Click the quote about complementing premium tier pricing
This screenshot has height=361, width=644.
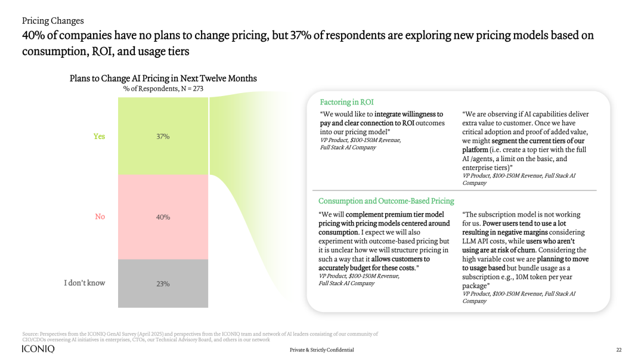[x=384, y=241]
